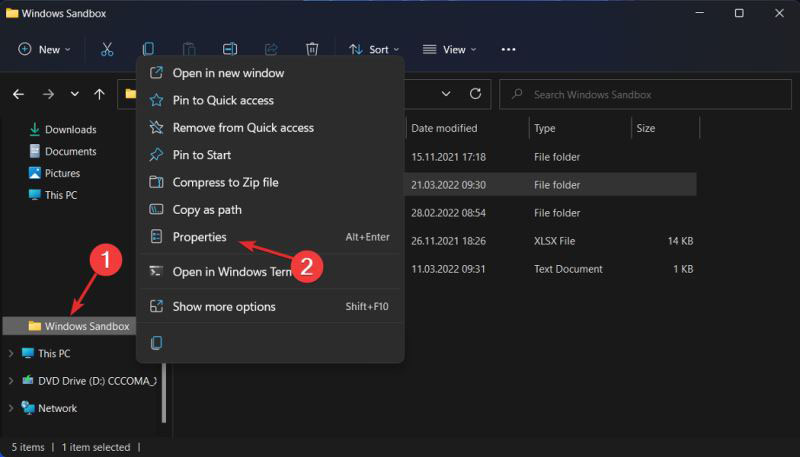Select Properties from the context menu

[199, 237]
